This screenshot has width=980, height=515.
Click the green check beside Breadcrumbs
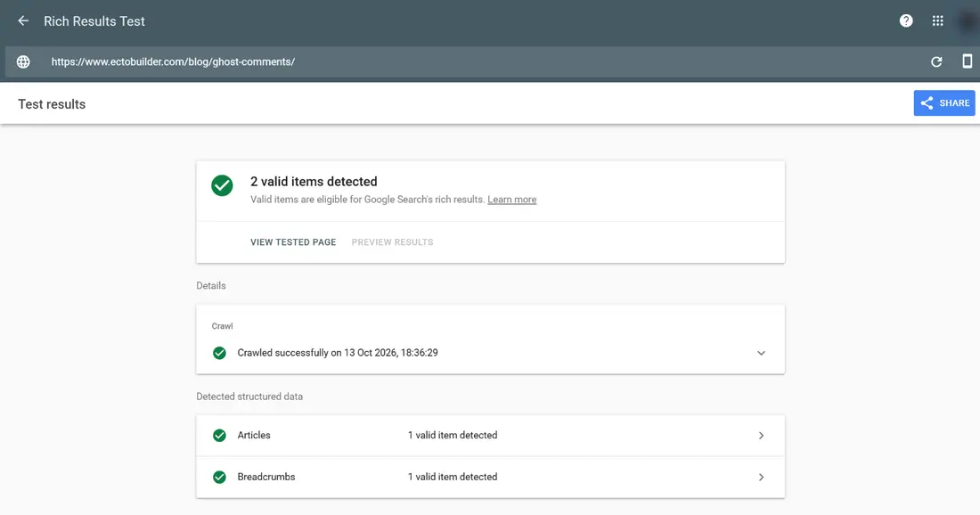point(219,477)
